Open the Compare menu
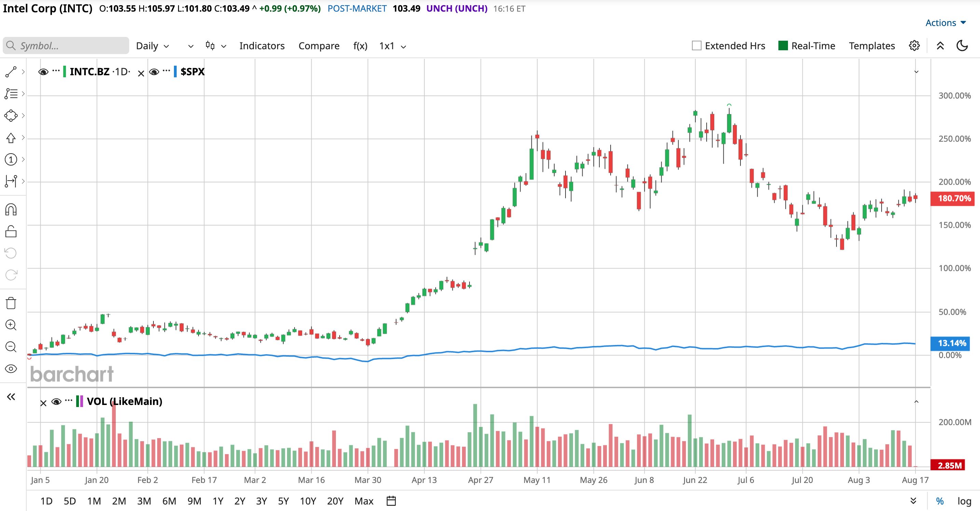The height and width of the screenshot is (511, 980). pyautogui.click(x=319, y=46)
